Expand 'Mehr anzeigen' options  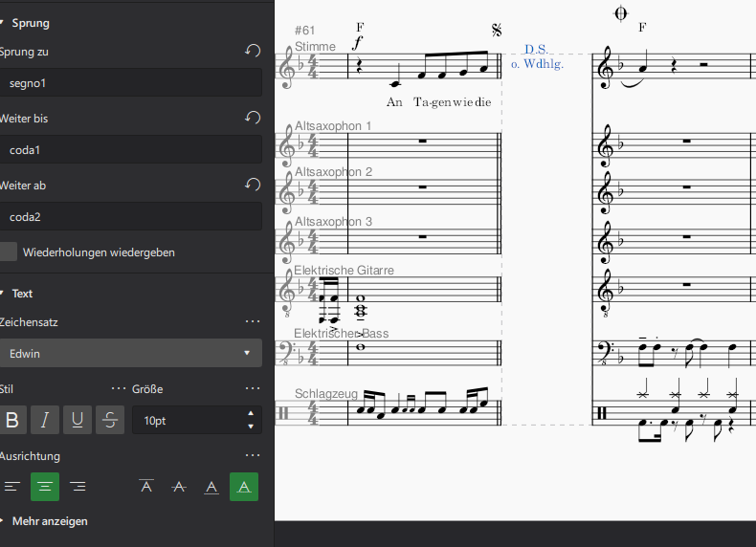pos(50,521)
